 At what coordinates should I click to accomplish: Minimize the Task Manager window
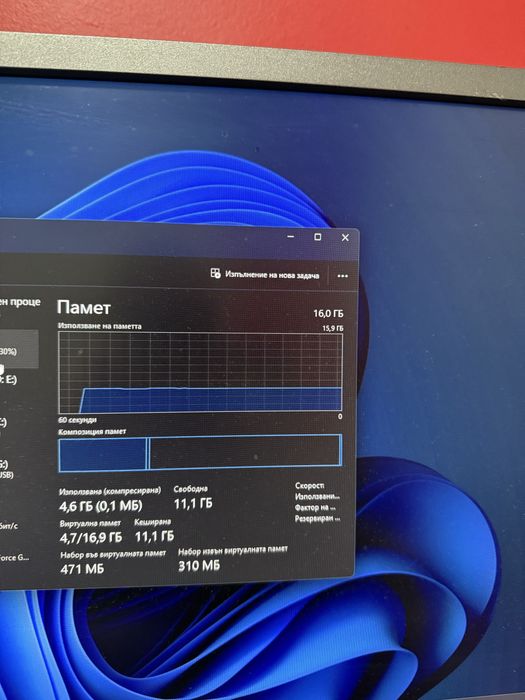click(x=291, y=236)
